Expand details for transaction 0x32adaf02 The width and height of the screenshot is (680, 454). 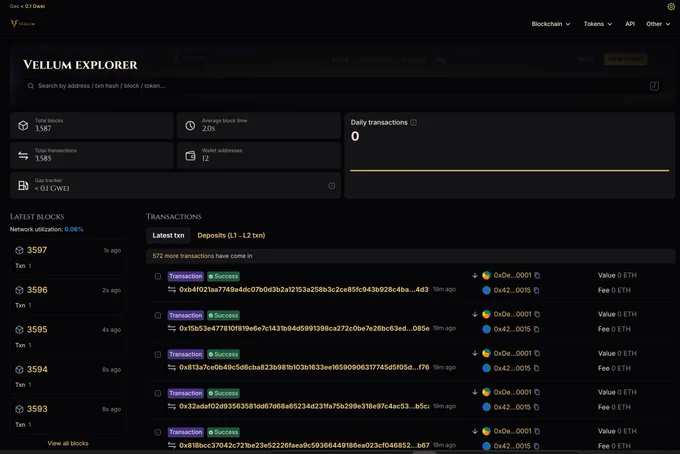158,393
